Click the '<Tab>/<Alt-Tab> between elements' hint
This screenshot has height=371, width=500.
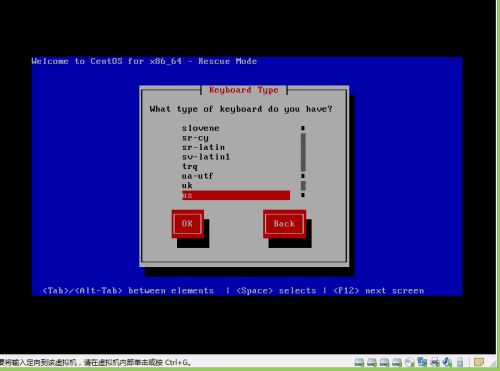(128, 291)
